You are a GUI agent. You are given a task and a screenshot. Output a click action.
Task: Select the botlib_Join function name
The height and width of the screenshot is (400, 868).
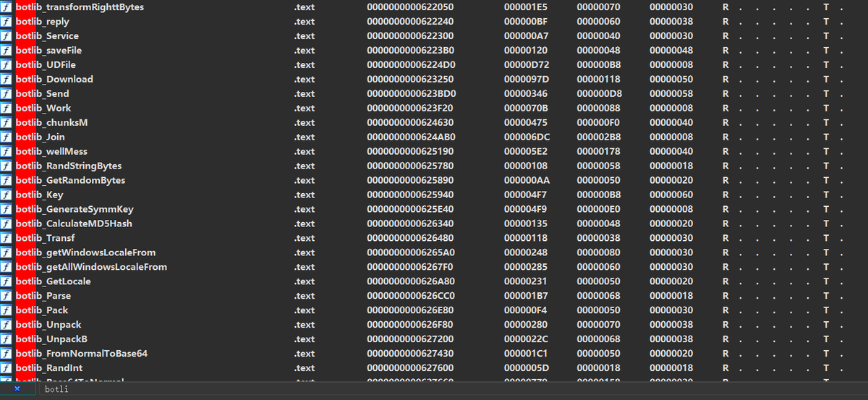pos(41,137)
